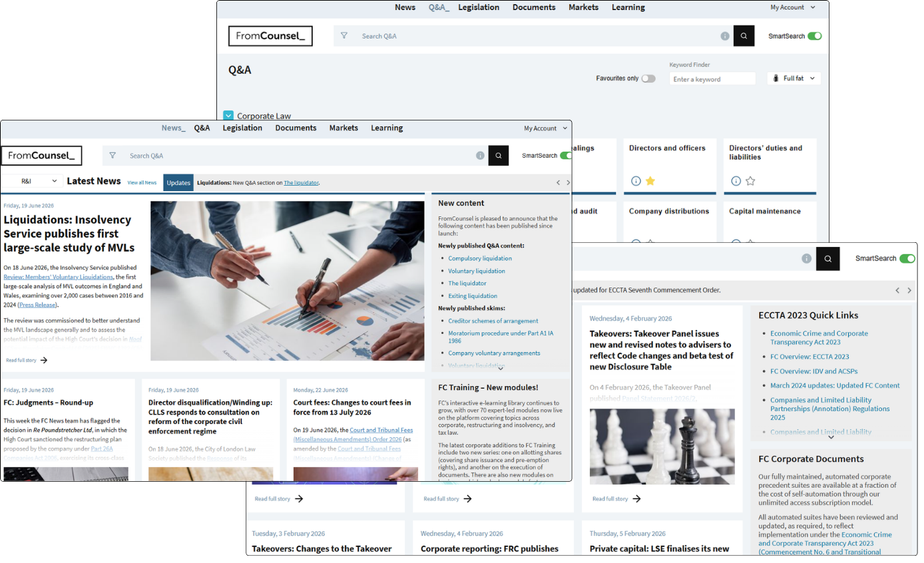This screenshot has width=924, height=563.
Task: Click the Liquidations article hero image
Action: tap(287, 281)
